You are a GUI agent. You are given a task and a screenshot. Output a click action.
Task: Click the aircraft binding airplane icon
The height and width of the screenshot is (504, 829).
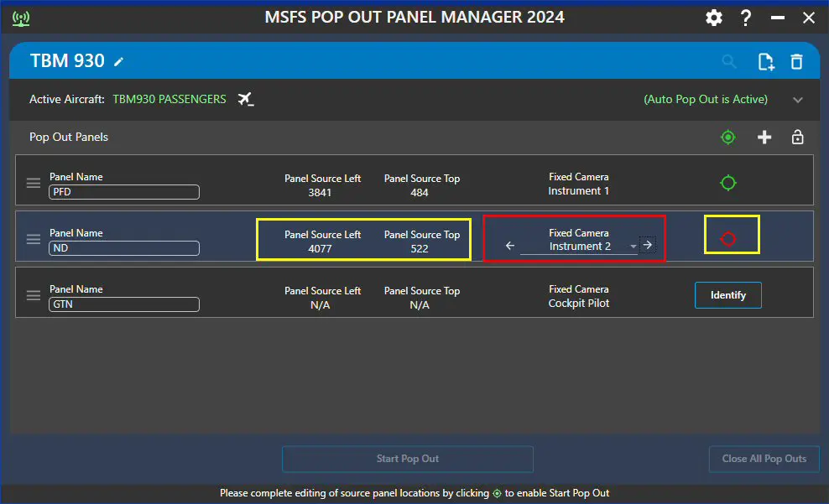pyautogui.click(x=245, y=99)
